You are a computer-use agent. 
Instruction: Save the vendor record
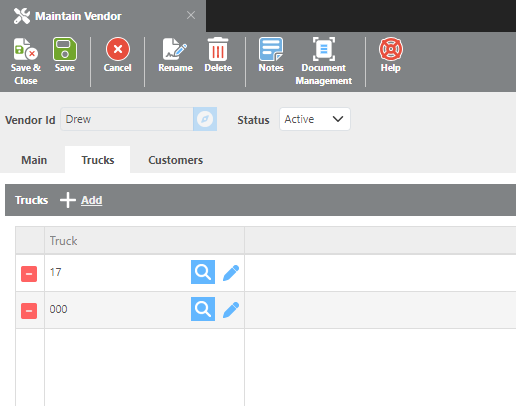(x=65, y=49)
